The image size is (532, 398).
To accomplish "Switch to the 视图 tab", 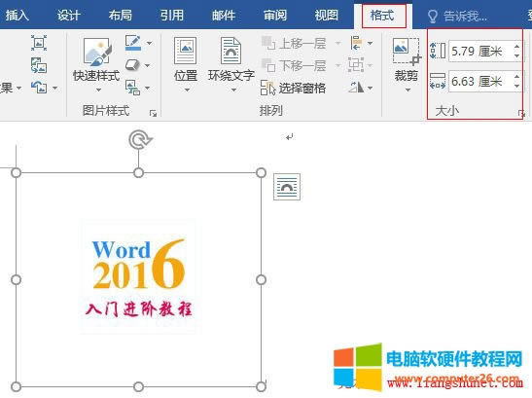I will click(327, 16).
